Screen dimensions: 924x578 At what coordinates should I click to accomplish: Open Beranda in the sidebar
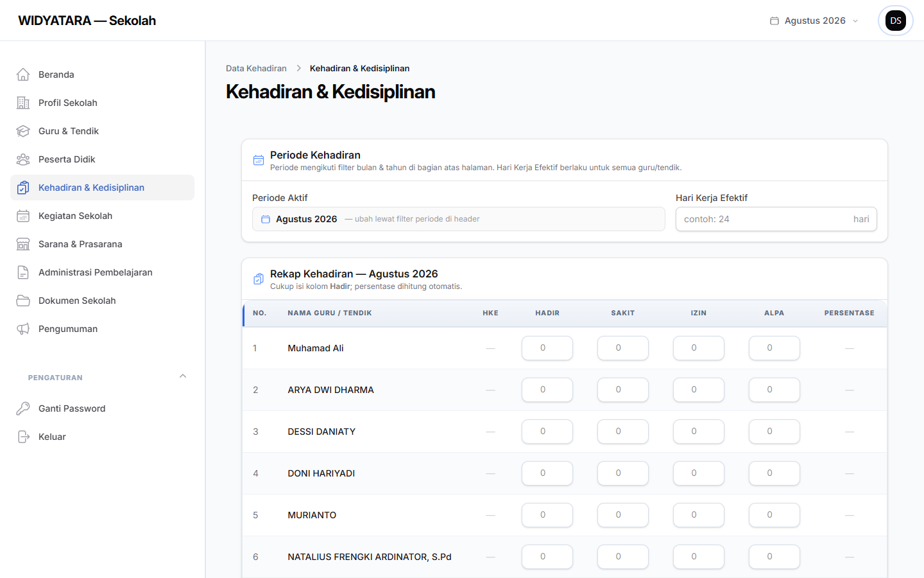pyautogui.click(x=102, y=74)
